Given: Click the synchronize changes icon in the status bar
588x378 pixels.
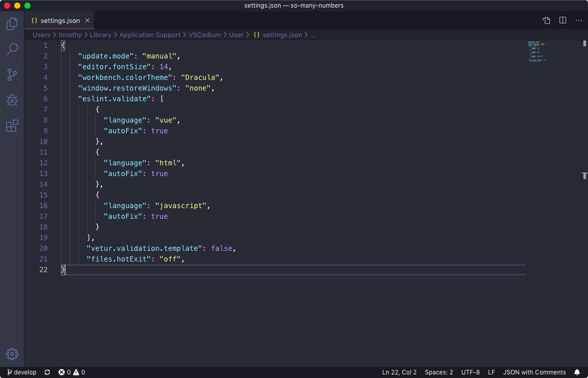Looking at the screenshot, I should click(47, 372).
